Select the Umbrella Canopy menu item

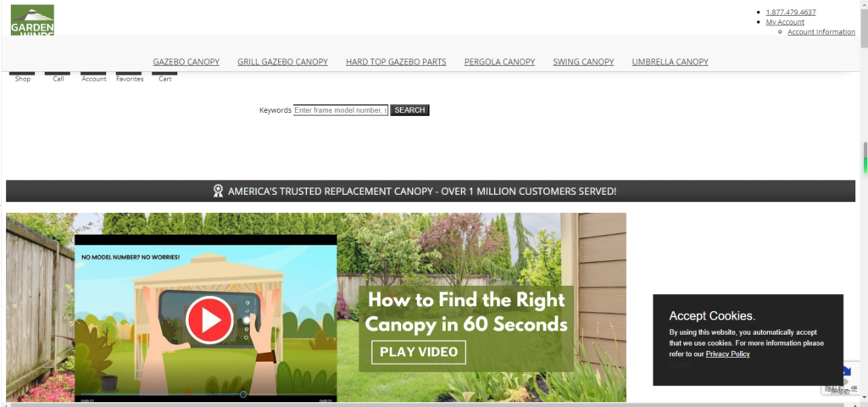670,62
